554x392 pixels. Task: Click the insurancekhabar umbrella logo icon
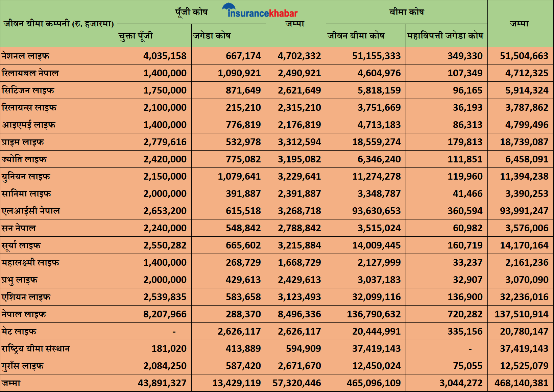click(x=229, y=7)
